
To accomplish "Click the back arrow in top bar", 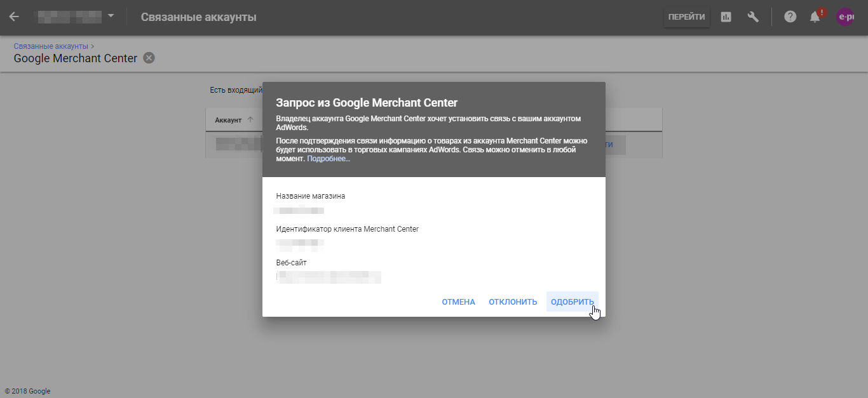I will [14, 17].
